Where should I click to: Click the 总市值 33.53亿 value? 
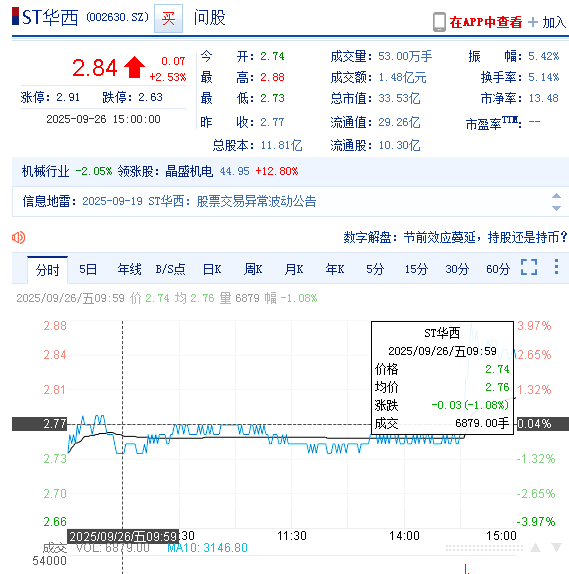pos(399,98)
